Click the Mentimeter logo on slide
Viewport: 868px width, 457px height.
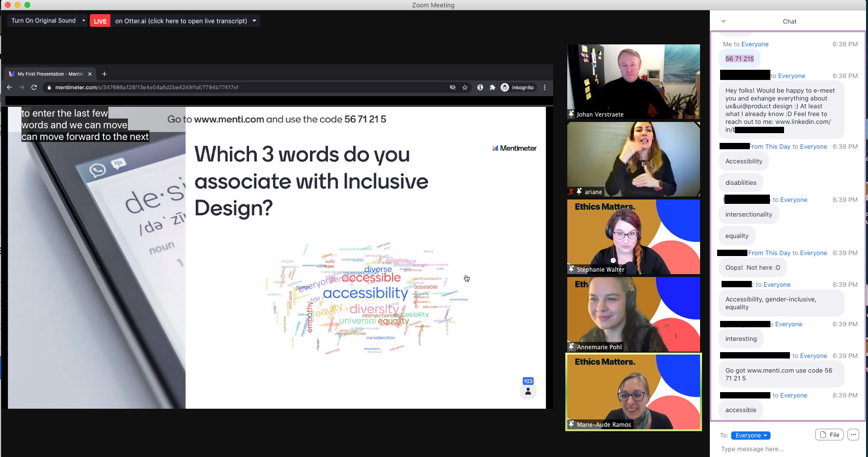(x=514, y=148)
